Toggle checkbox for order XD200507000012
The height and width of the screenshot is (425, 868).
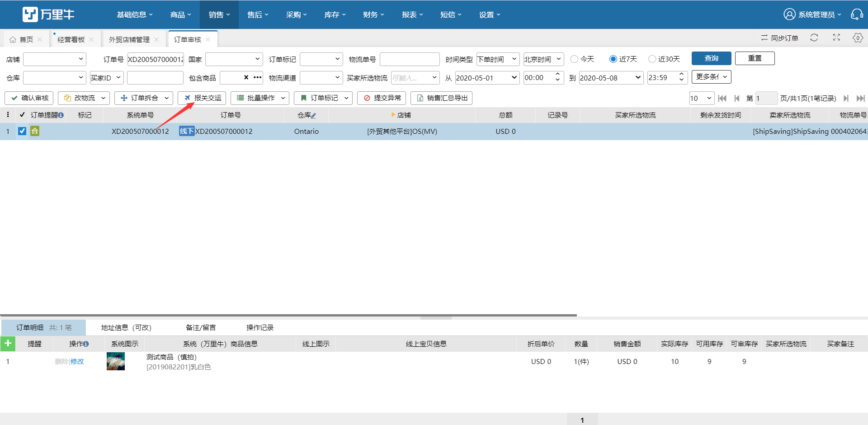pos(22,131)
